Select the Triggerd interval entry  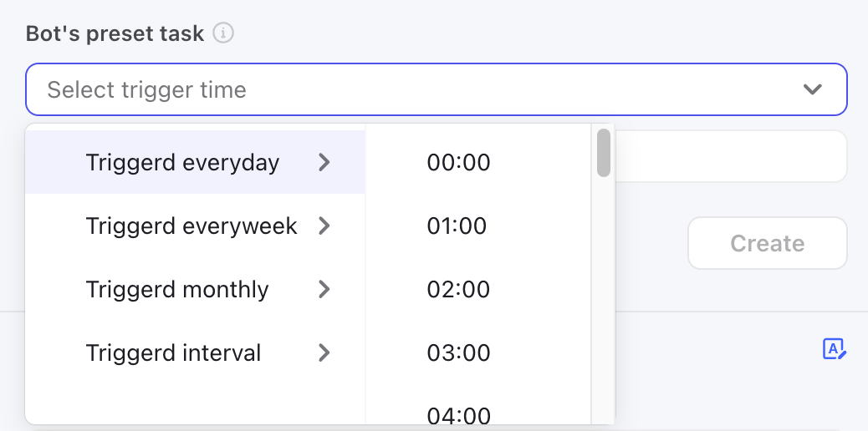pyautogui.click(x=195, y=353)
